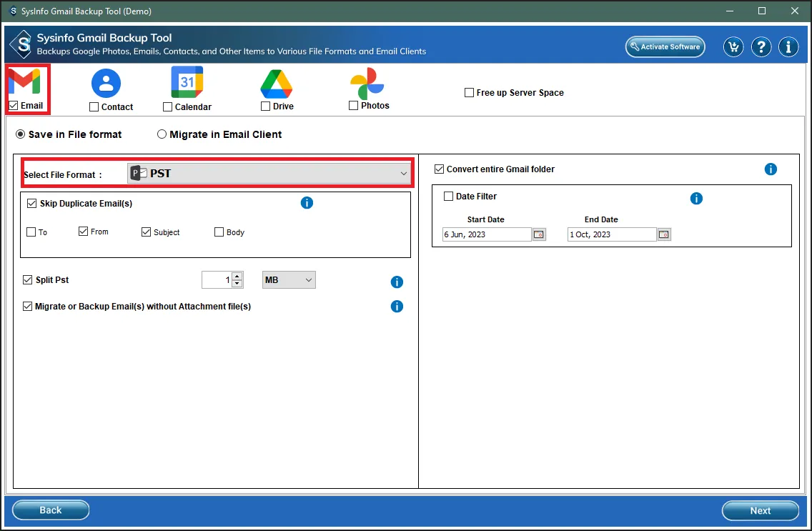Uncheck the Subject duplicate filter

[x=146, y=232]
